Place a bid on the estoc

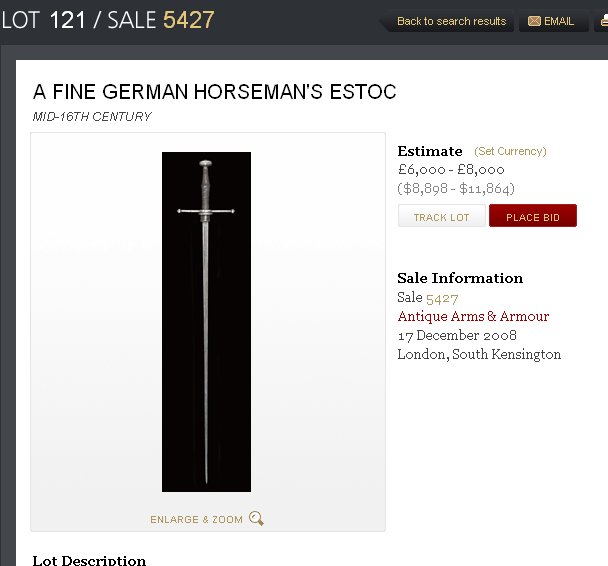533,216
